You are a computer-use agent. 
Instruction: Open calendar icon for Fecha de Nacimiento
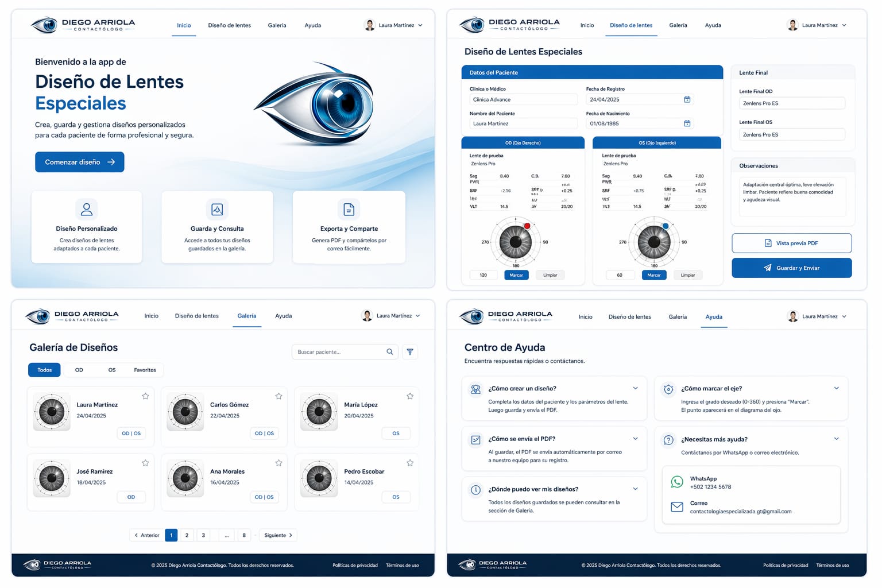[x=687, y=123]
